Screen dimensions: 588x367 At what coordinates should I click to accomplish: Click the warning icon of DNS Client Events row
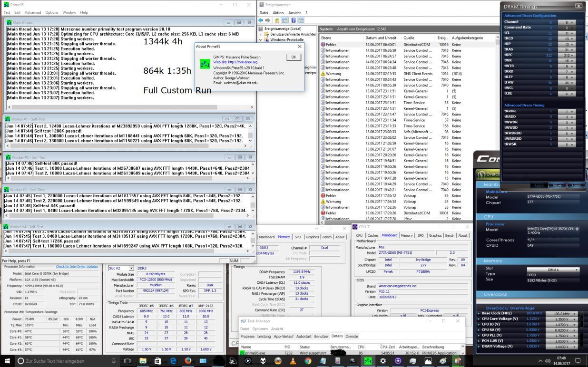[x=323, y=74]
